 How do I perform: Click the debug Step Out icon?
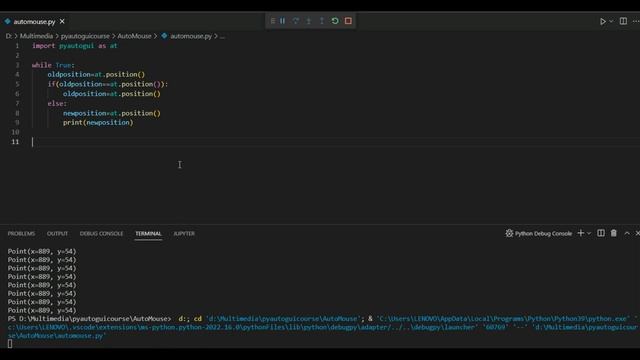pos(322,21)
